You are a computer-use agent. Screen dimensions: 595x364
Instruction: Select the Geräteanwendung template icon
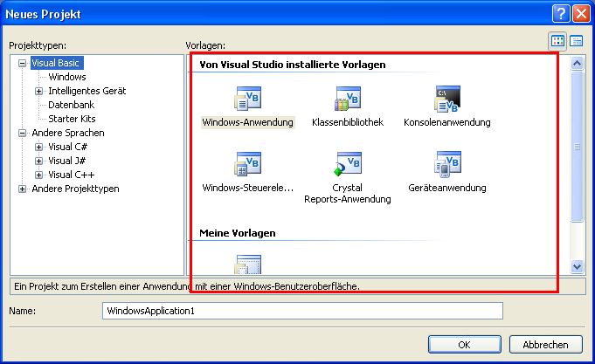[447, 164]
